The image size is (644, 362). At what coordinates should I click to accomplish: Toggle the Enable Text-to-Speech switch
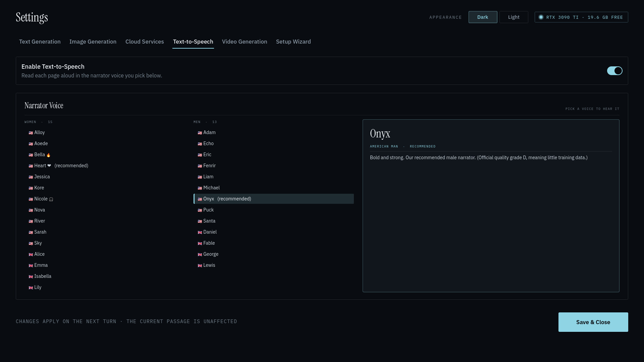614,71
